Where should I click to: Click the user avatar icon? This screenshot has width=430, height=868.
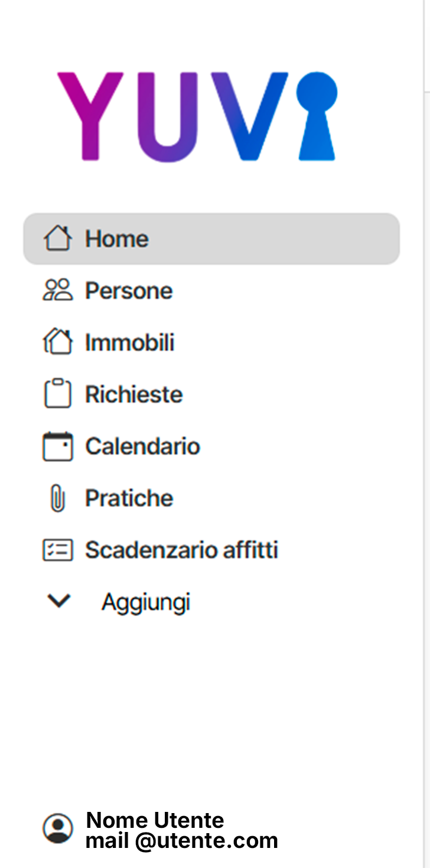(58, 828)
